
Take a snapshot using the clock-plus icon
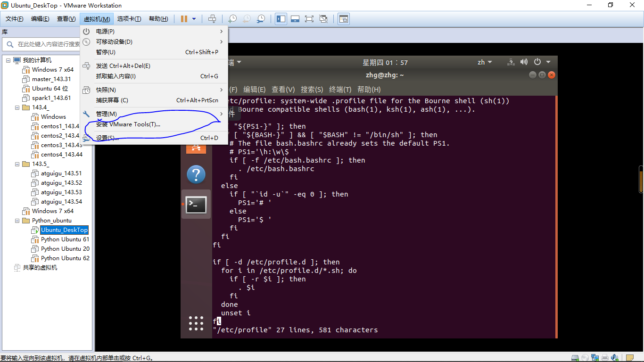pos(232,19)
